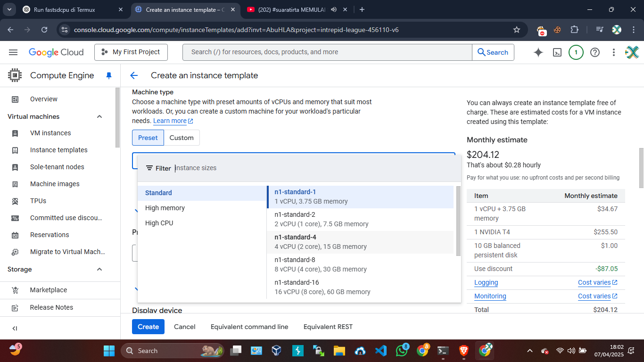Open Visual Studio Code from the taskbar

[381, 351]
